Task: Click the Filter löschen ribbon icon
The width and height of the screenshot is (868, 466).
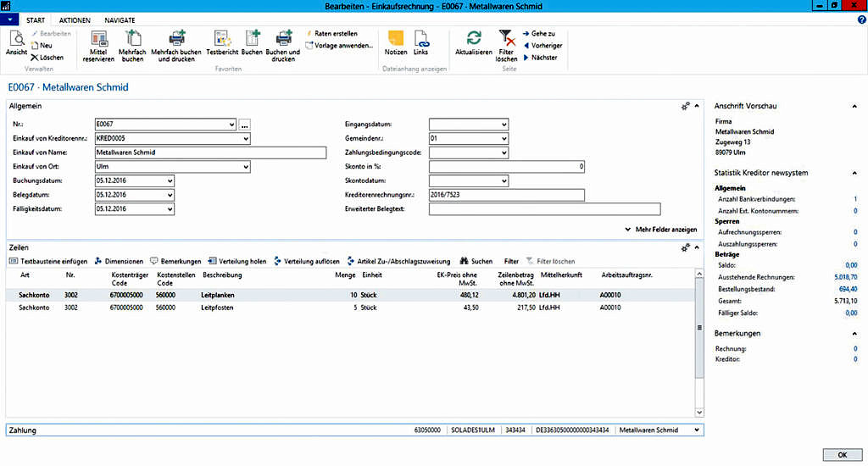Action: point(506,39)
